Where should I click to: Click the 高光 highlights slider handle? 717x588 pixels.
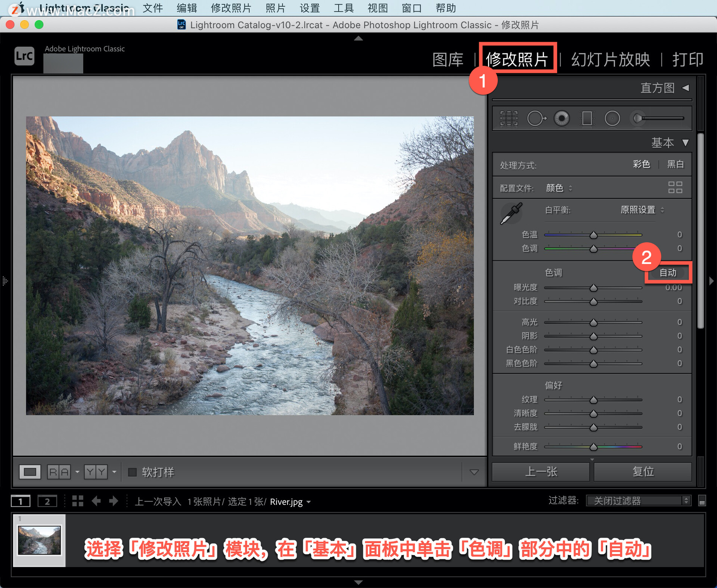pos(593,323)
